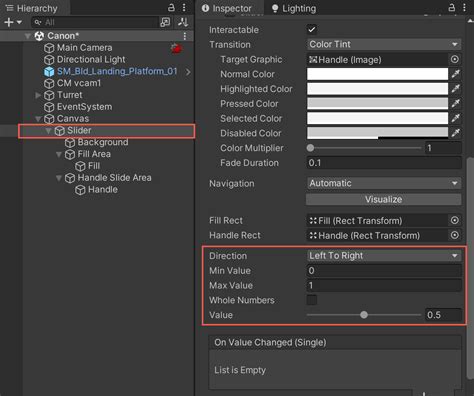Select the EventSystem object
This screenshot has width=474, height=396.
point(84,107)
